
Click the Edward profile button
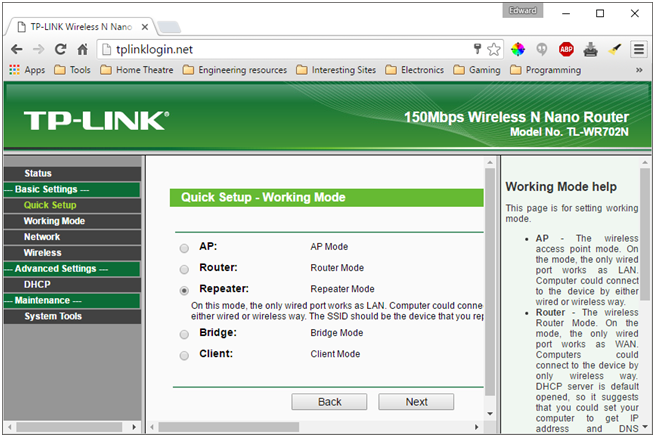pyautogui.click(x=523, y=10)
